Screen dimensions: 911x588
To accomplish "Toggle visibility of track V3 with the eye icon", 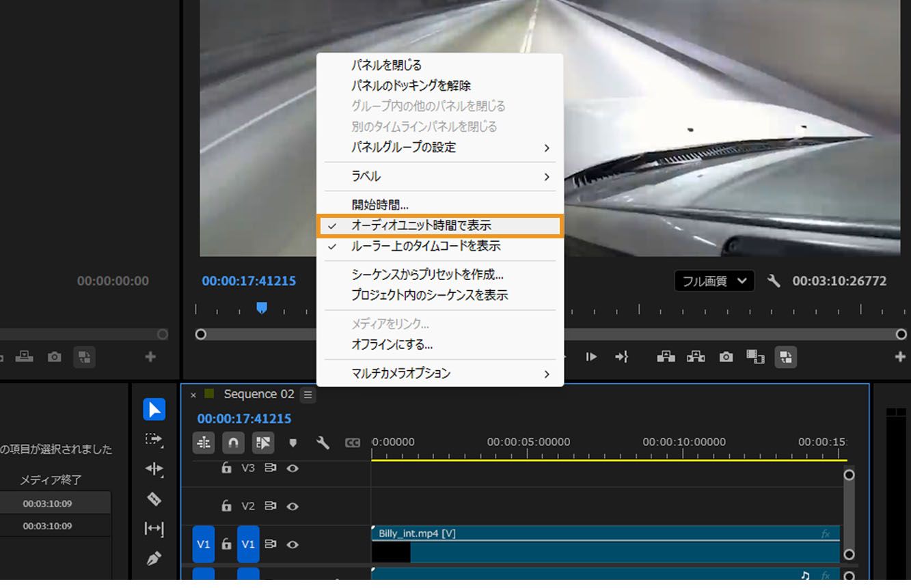I will coord(293,468).
